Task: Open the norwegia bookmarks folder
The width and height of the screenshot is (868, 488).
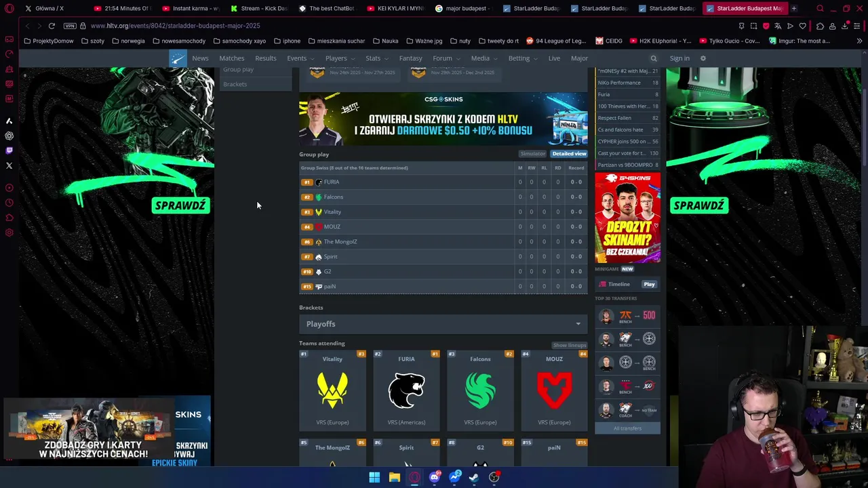Action: pyautogui.click(x=129, y=41)
